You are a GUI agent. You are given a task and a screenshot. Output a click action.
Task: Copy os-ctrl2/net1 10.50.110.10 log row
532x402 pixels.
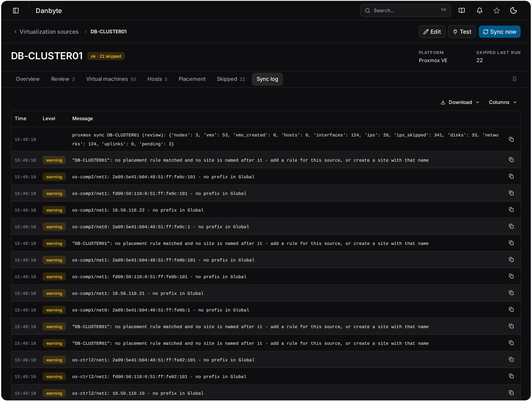(x=511, y=393)
